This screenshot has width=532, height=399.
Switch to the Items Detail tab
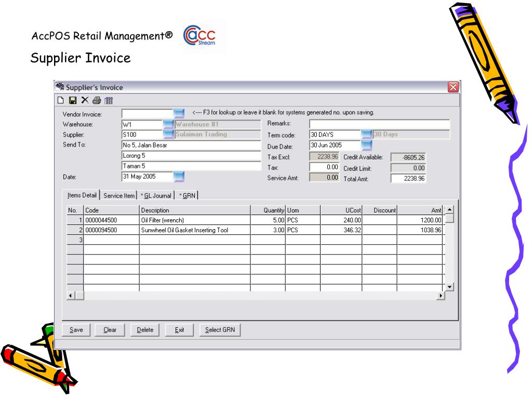(x=82, y=195)
